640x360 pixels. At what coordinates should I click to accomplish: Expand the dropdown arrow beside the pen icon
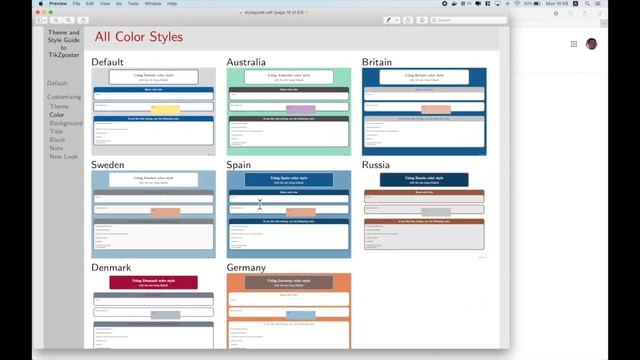(397, 20)
